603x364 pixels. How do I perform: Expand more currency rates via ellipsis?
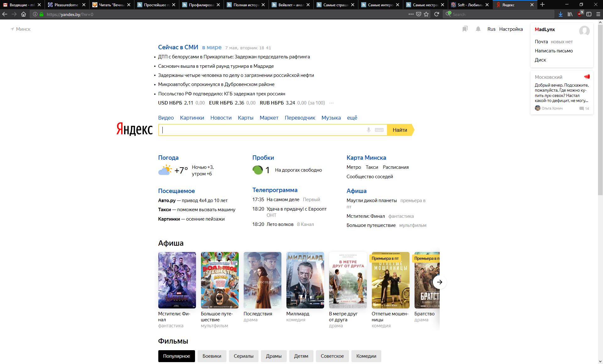331,103
